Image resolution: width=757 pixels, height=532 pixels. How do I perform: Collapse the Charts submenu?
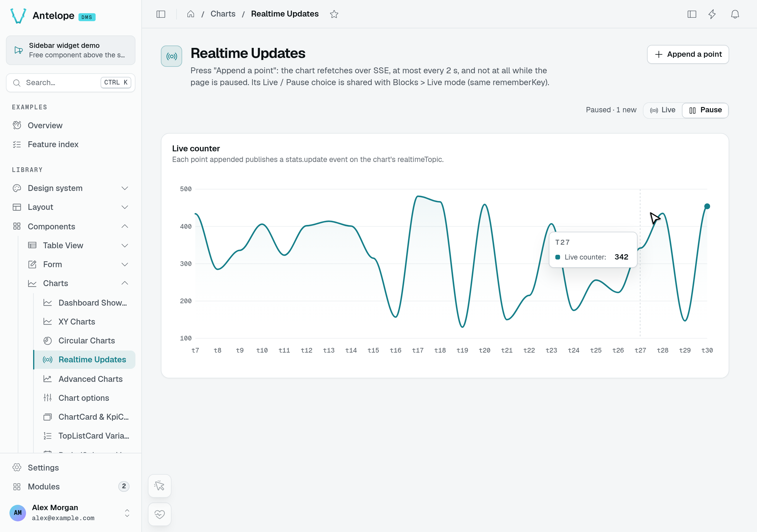tap(78, 283)
